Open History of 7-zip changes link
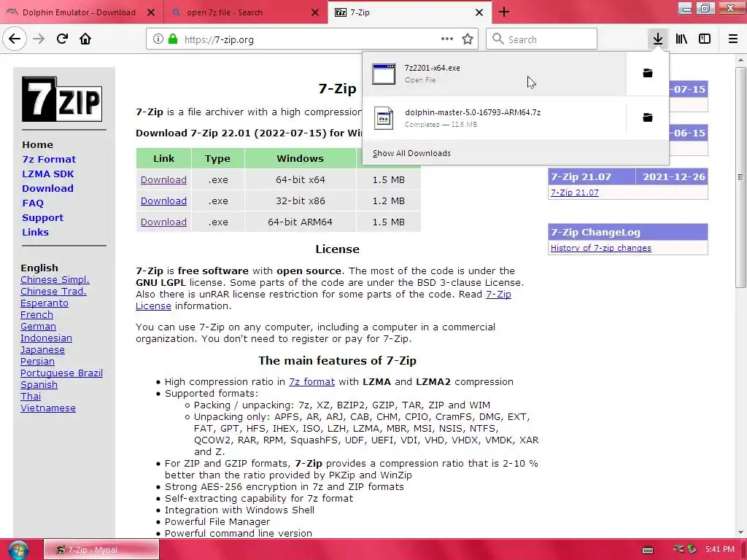Screen dimensions: 747x560 [601, 248]
